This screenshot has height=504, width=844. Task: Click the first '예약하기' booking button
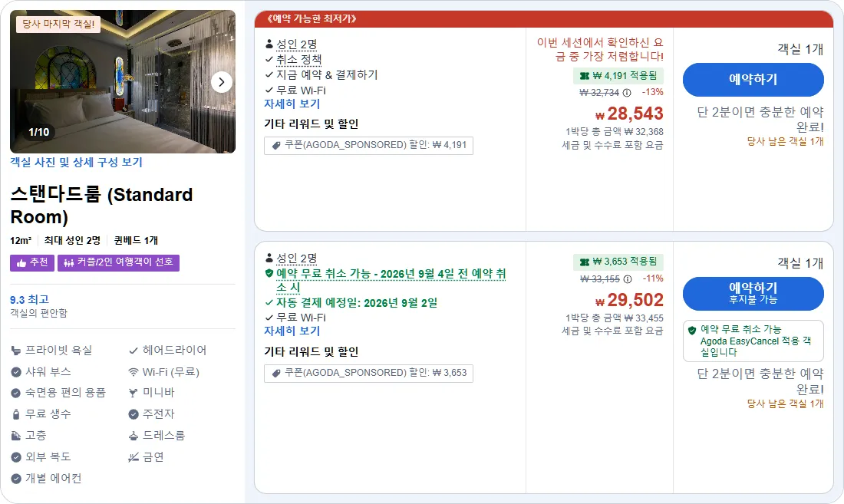pos(753,80)
